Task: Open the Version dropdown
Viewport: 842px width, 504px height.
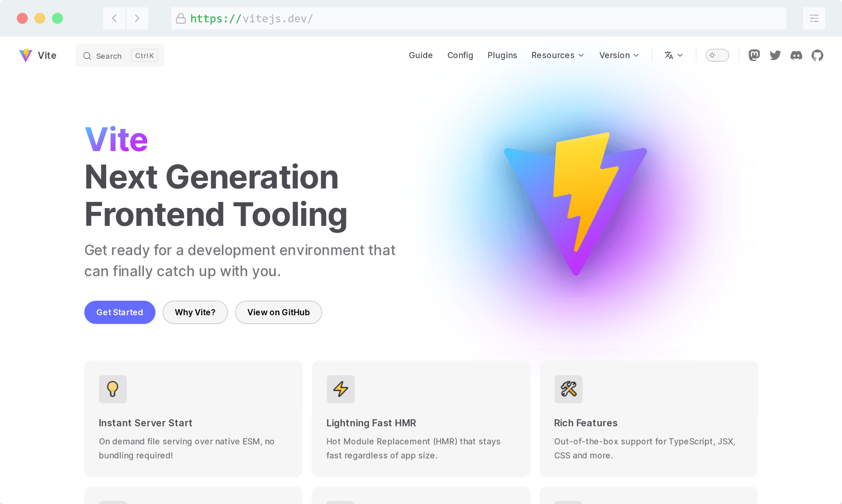Action: coord(619,55)
